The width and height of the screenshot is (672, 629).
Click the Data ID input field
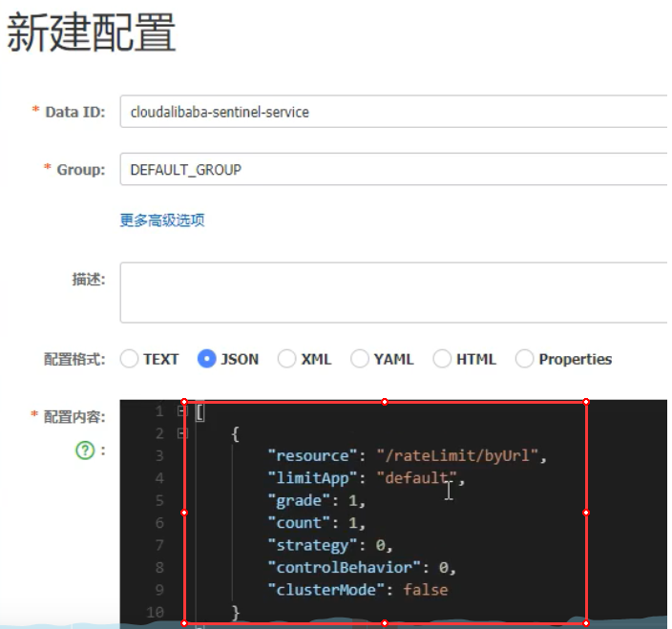[x=393, y=112]
